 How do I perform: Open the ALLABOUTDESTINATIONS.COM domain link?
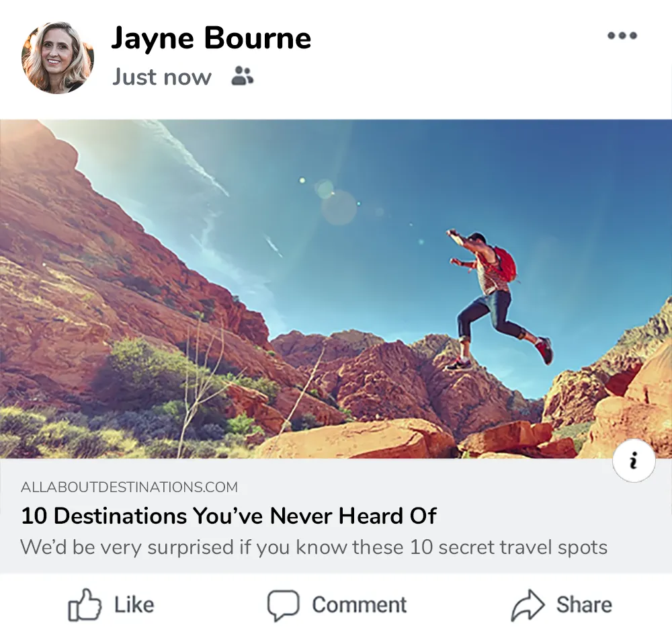click(129, 487)
